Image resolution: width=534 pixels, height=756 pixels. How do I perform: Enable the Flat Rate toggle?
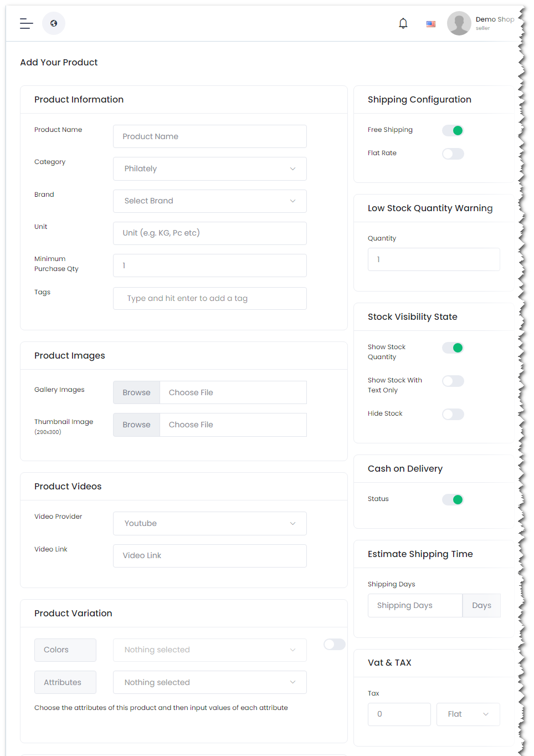(453, 154)
